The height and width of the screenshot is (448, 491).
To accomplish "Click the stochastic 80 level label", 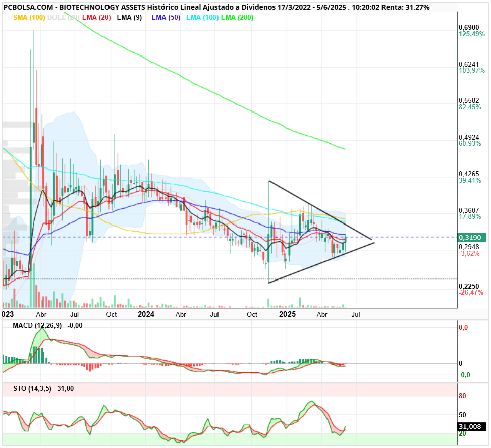I will tap(462, 396).
